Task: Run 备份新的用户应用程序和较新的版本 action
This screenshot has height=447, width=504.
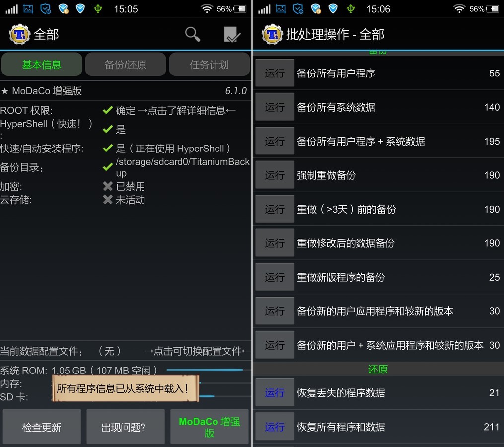Action: coord(275,311)
